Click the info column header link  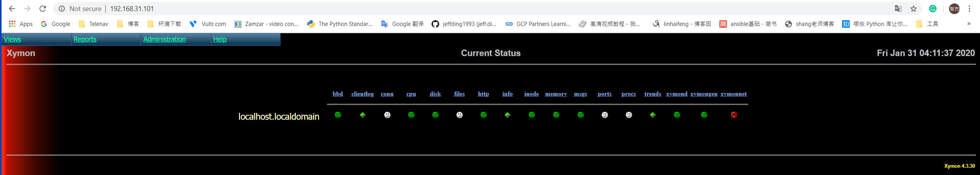[x=508, y=94]
